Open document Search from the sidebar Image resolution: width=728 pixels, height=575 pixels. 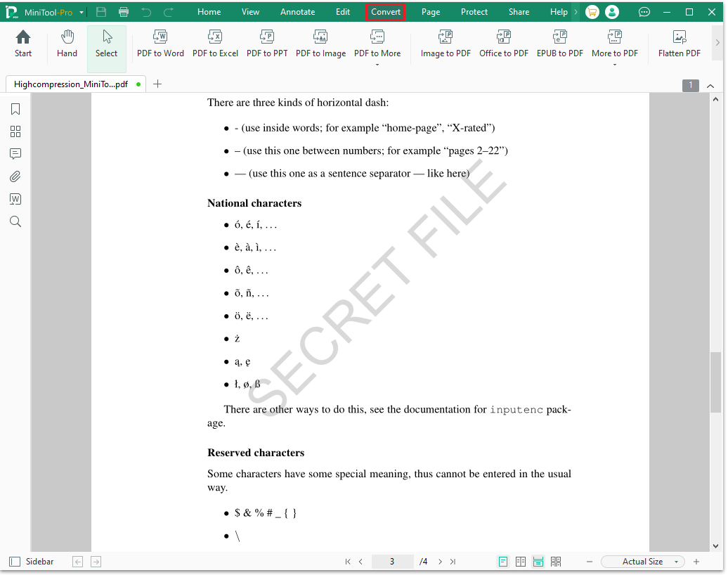click(15, 221)
